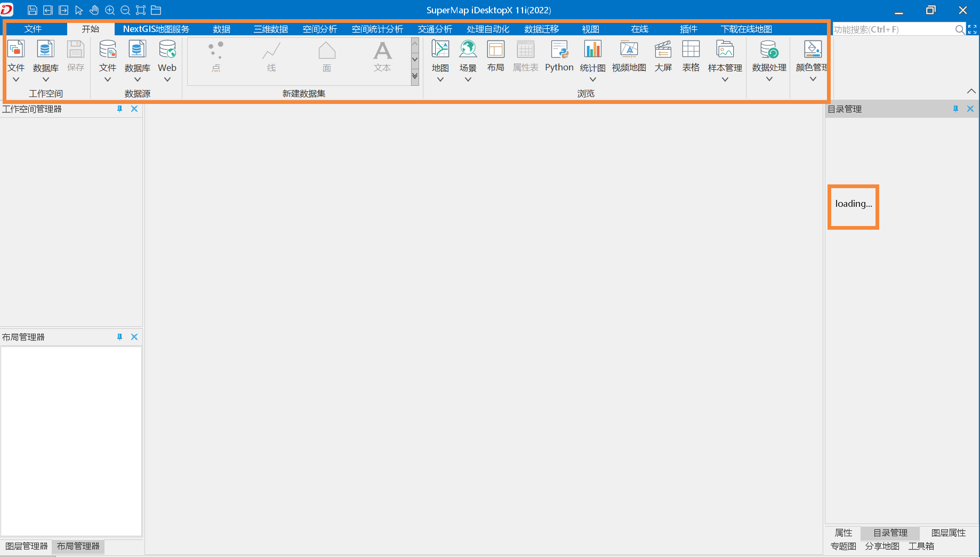Click the zoom in magnifier icon
The image size is (980, 557).
tap(110, 10)
